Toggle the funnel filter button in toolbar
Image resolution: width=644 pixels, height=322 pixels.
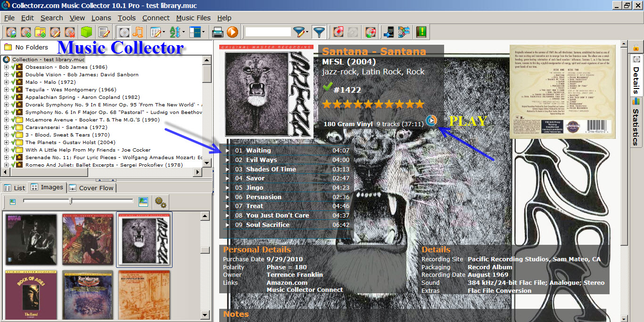coord(319,32)
